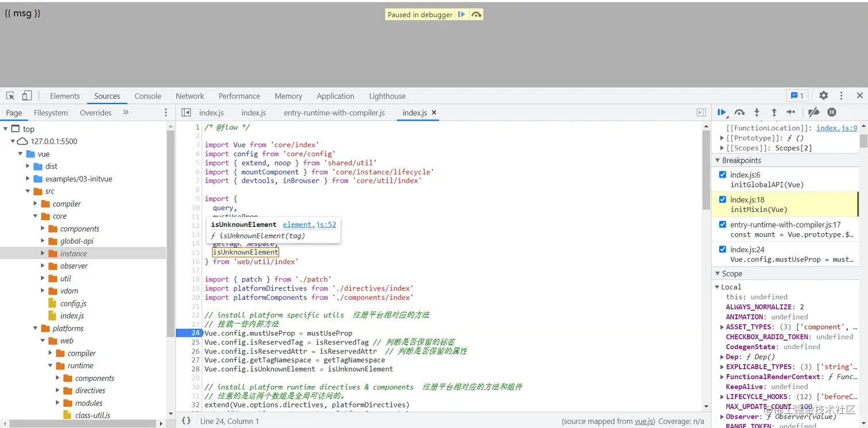The image size is (868, 428).
Task: Open the Performance tab
Action: coord(239,96)
